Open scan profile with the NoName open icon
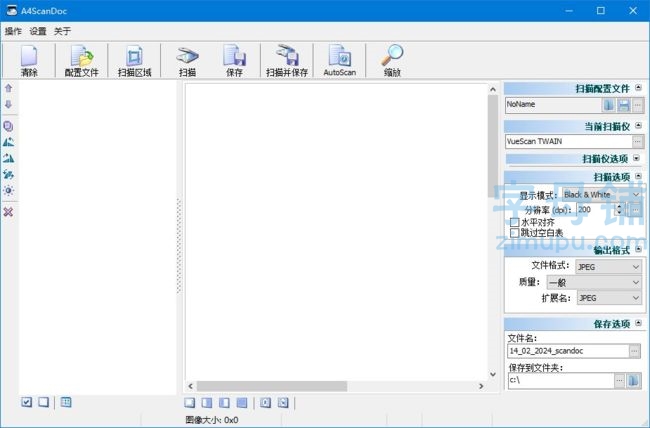 coord(608,105)
